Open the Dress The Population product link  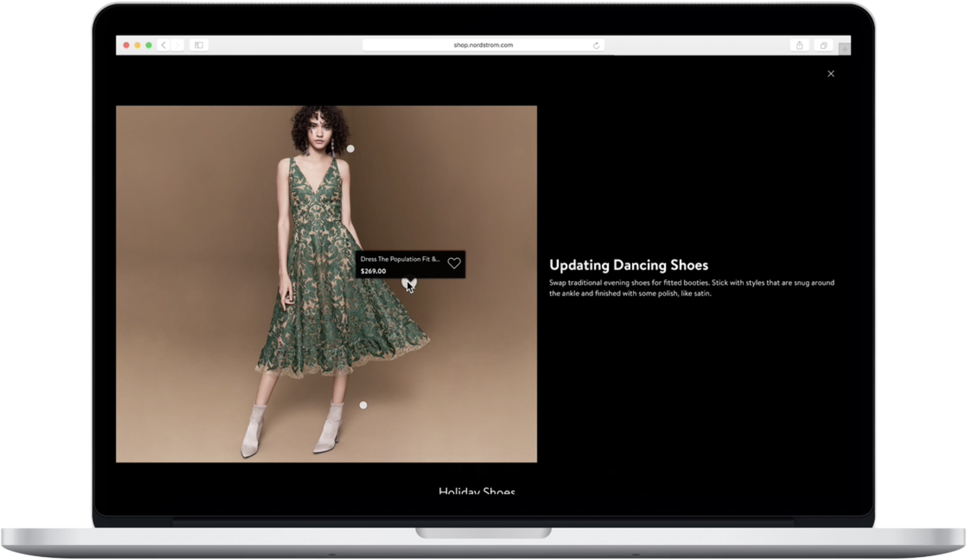coord(400,259)
